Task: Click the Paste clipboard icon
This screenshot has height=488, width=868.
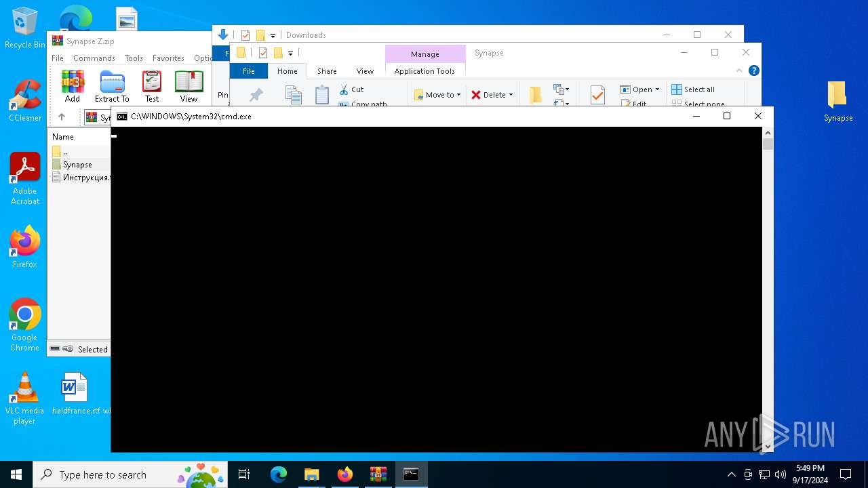Action: pyautogui.click(x=322, y=95)
